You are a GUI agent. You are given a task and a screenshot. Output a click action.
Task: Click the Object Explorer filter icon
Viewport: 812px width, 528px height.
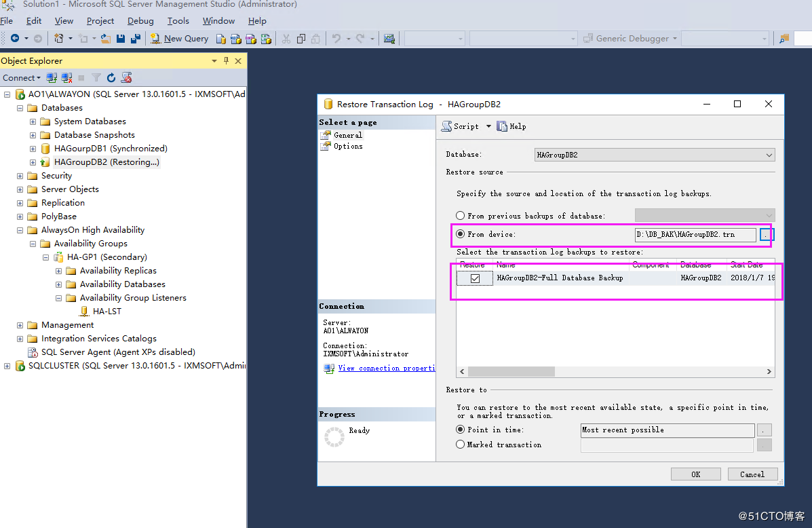tap(96, 77)
